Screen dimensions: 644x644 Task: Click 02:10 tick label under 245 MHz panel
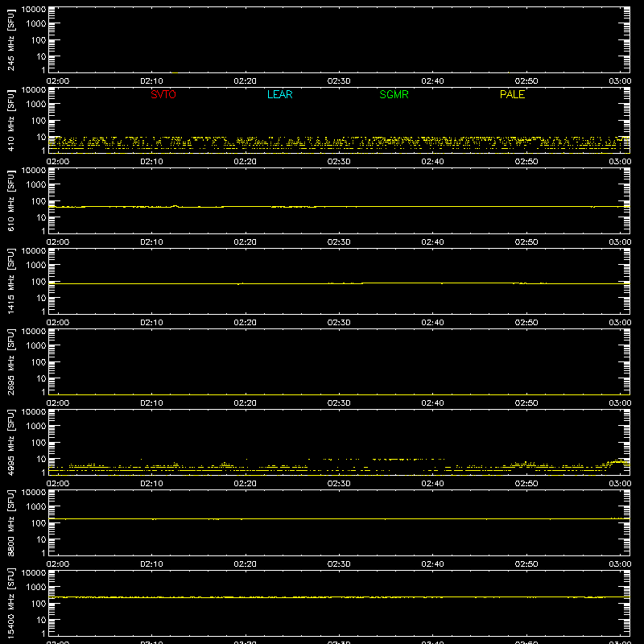[151, 81]
